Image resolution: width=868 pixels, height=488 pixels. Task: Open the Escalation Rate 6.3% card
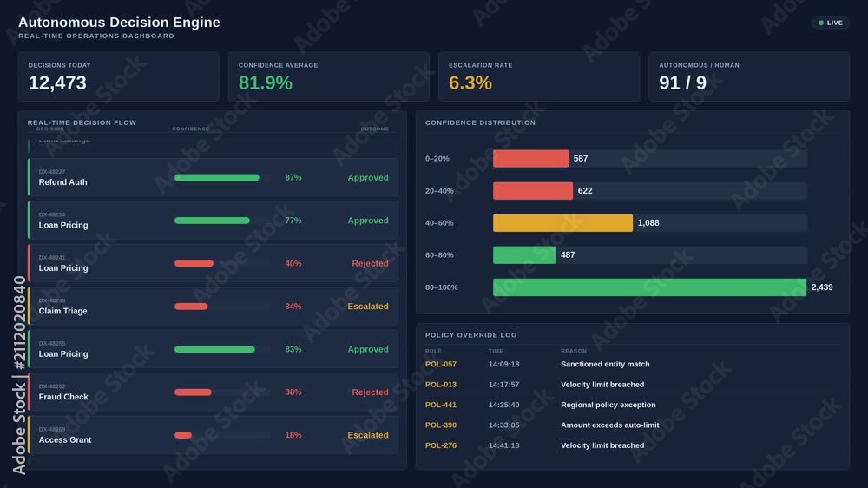539,76
